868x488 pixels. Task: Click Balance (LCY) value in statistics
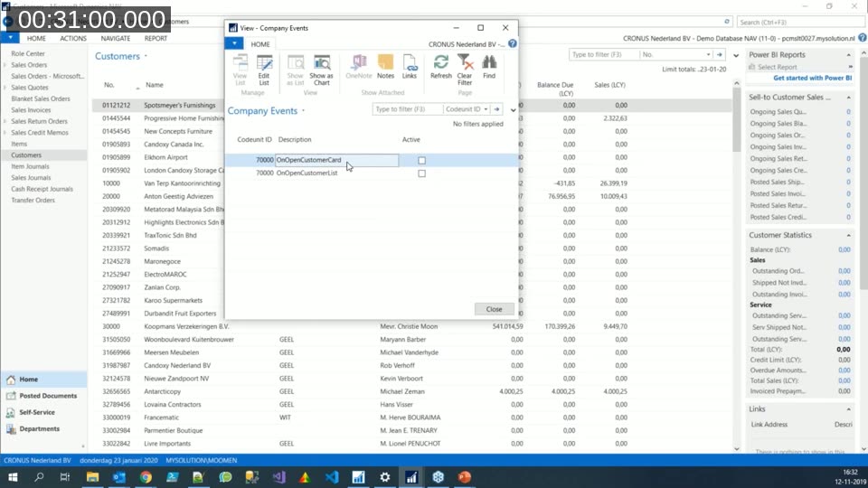[x=844, y=249]
